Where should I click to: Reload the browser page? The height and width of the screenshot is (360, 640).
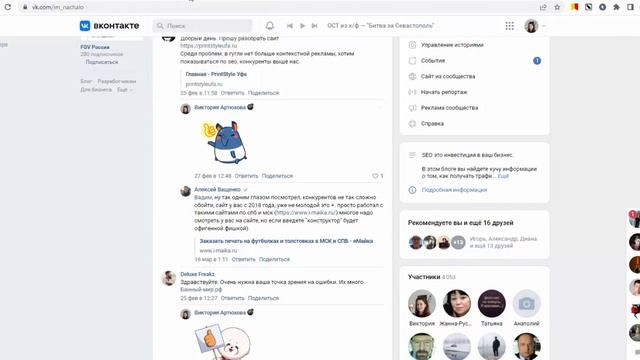tap(7, 7)
